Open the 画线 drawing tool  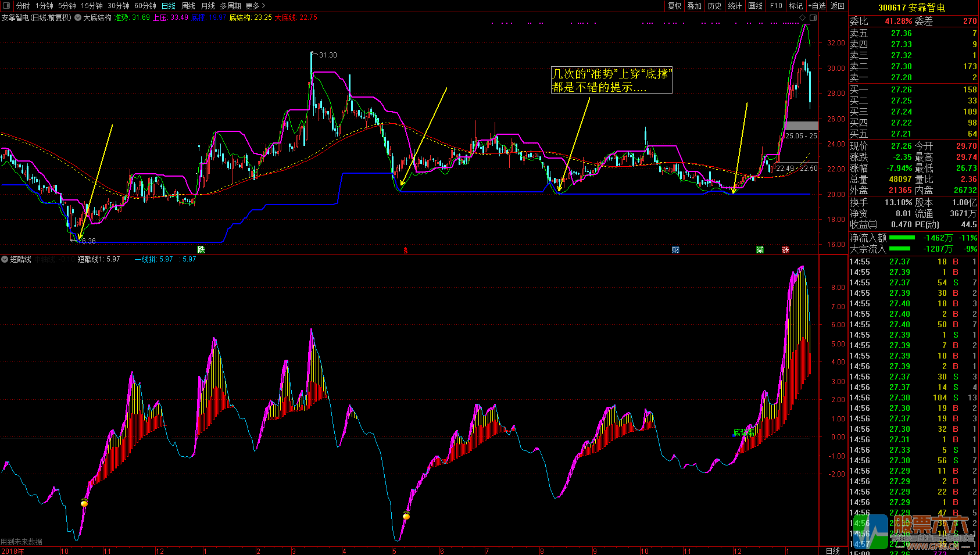(x=755, y=6)
